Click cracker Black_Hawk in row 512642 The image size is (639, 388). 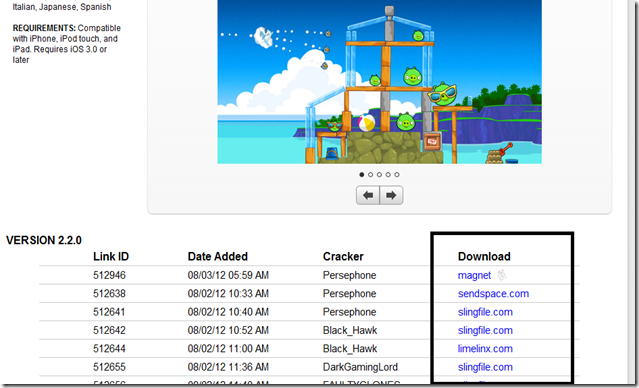(350, 331)
